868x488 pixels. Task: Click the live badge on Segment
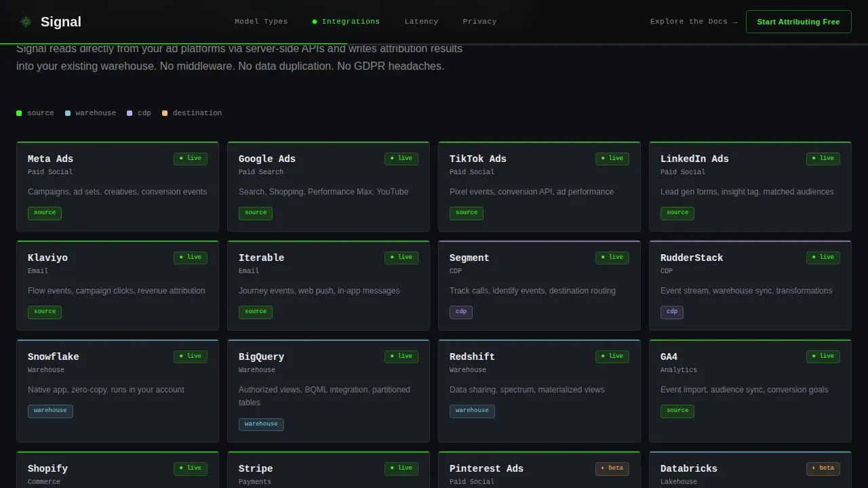(612, 258)
